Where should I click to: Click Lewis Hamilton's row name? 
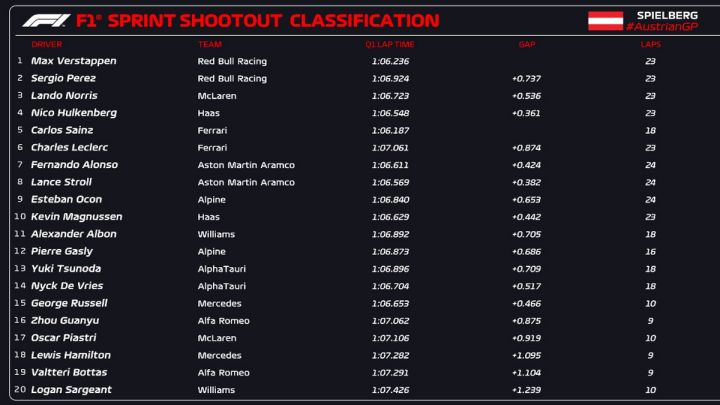tap(71, 355)
